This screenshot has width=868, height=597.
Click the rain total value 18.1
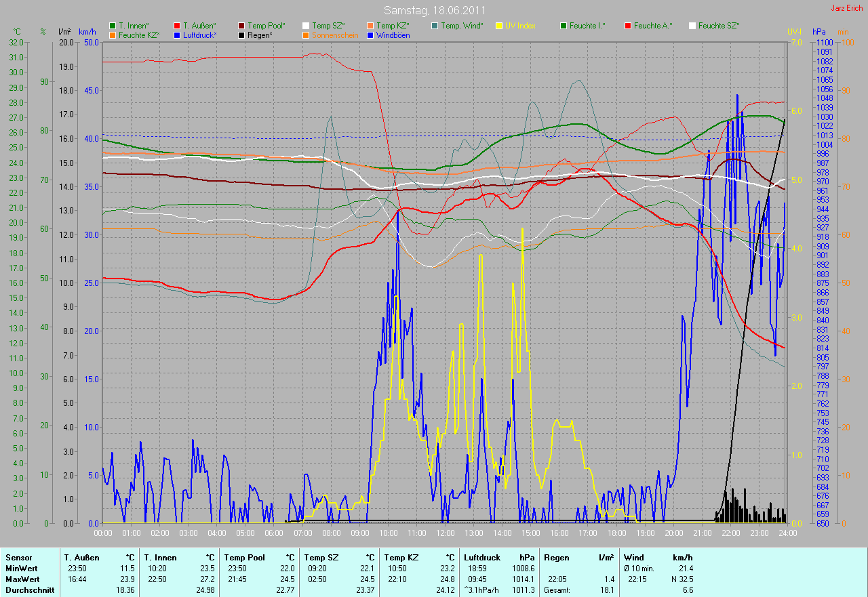coord(608,590)
